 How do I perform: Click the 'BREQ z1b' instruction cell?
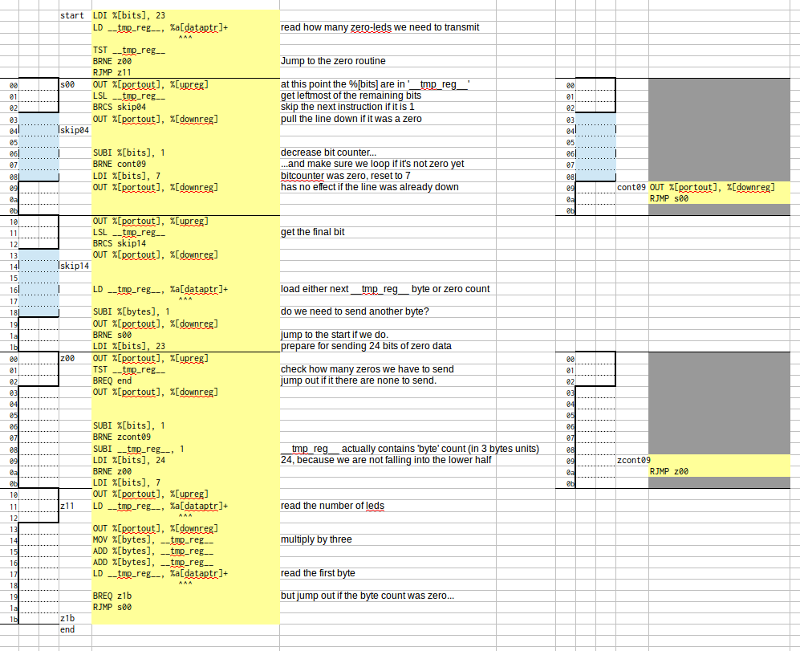tap(112, 596)
